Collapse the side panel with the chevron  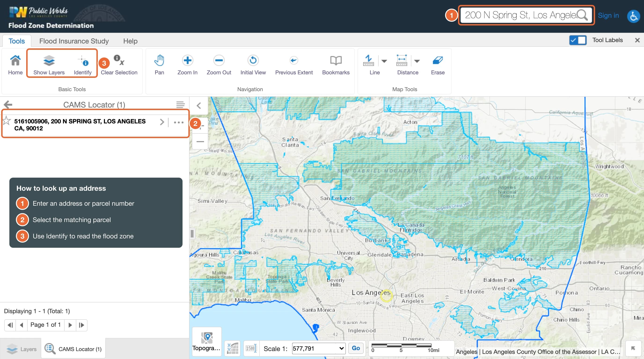click(x=199, y=106)
